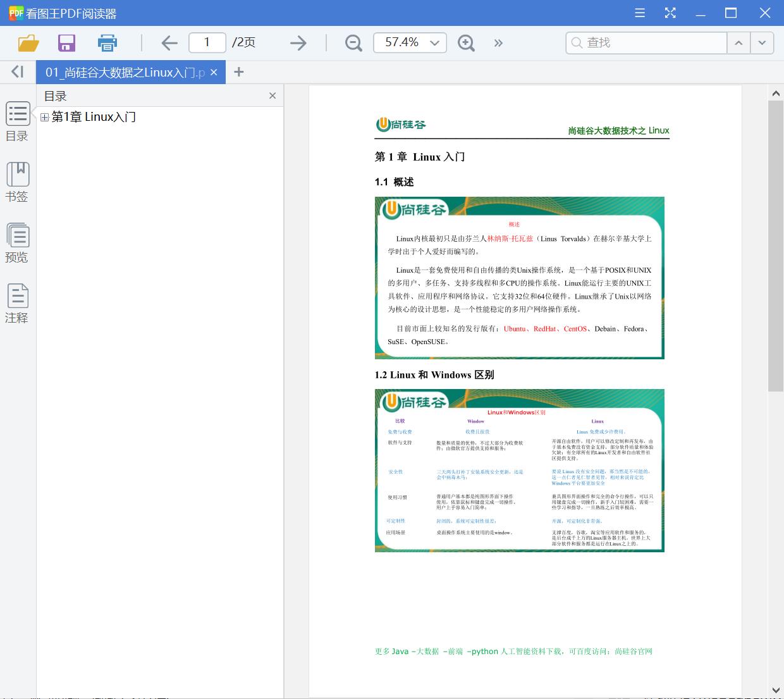
Task: Click scrollbar down arrow
Action: click(776, 690)
